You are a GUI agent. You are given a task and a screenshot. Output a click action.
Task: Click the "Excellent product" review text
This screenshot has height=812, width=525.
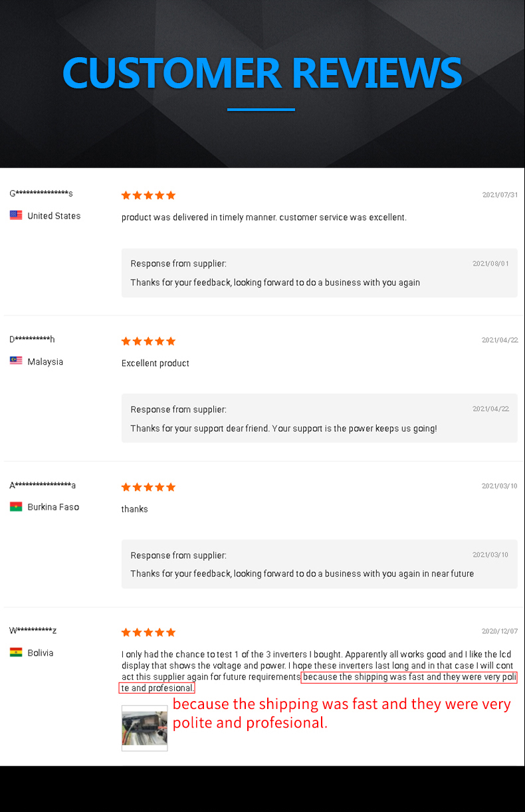coord(156,363)
